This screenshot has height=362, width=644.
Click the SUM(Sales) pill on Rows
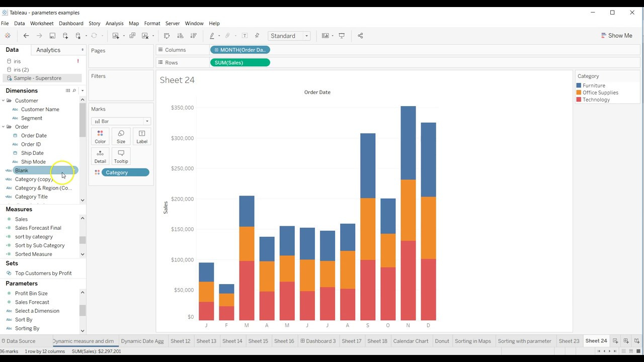(x=240, y=62)
